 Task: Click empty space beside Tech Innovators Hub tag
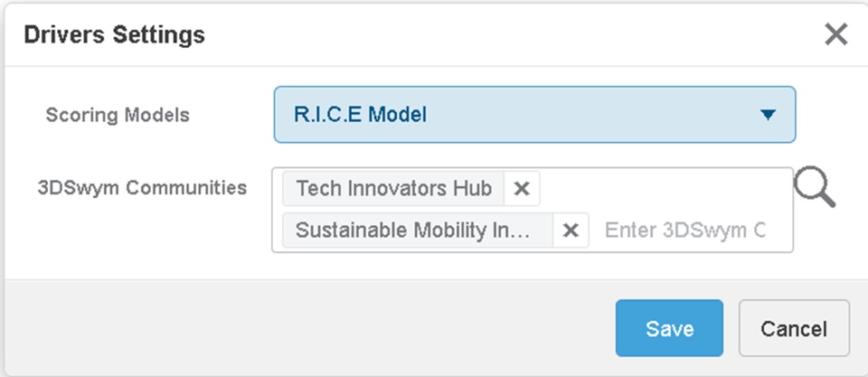(x=660, y=189)
